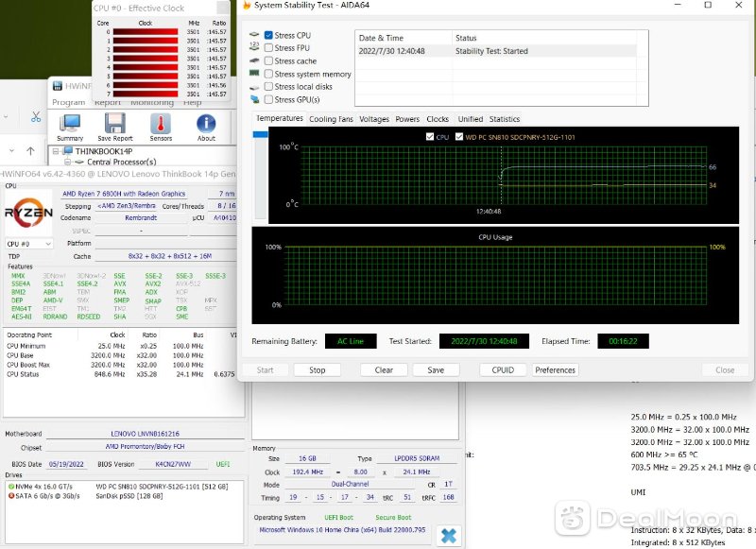The image size is (756, 549).
Task: Click motherboard name LENOVO LNVNB161216
Action: 146,434
